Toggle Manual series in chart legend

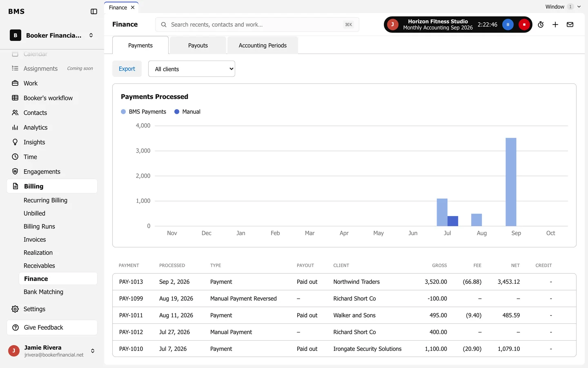[x=187, y=112]
